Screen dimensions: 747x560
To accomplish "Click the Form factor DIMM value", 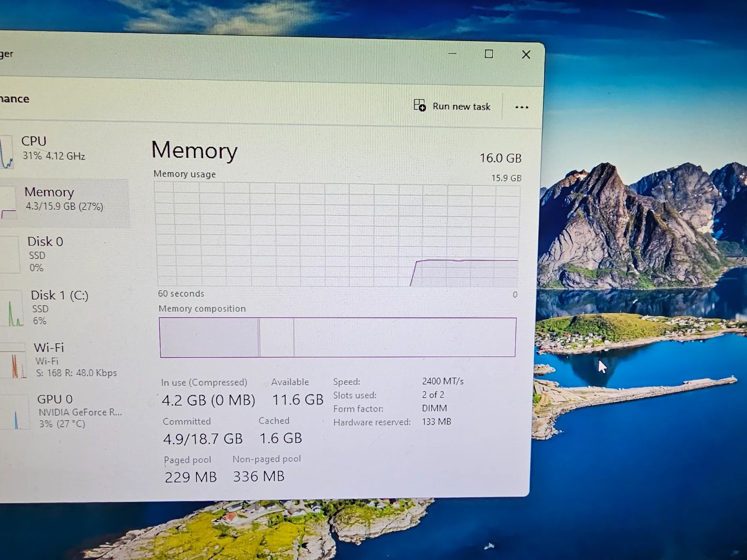I will coord(434,408).
